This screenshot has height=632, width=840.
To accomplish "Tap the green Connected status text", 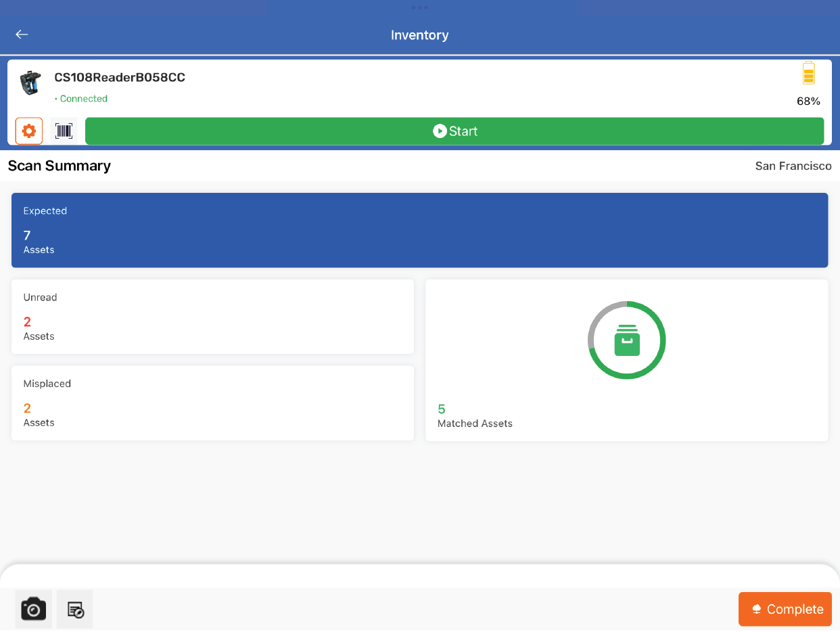I will [83, 99].
